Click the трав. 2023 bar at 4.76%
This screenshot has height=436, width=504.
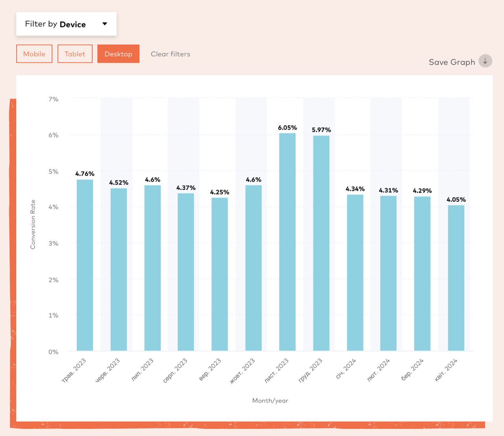[x=85, y=265]
